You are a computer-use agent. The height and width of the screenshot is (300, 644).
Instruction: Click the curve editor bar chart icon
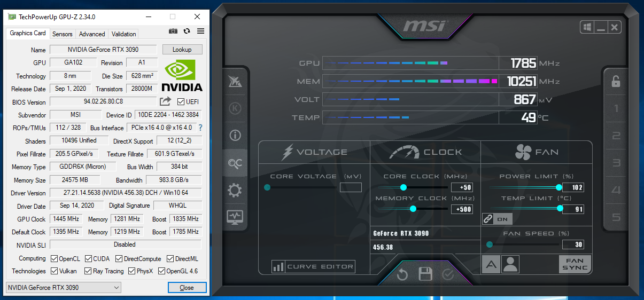278,266
